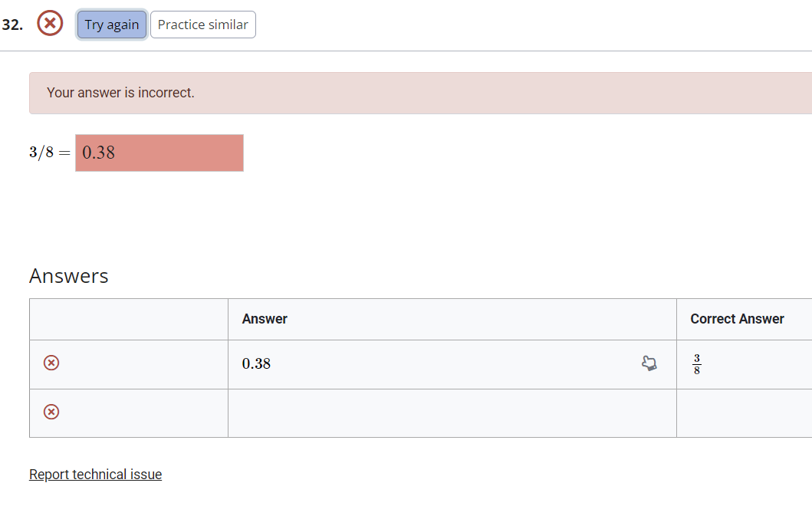Click the blank header cell above the X icons
The width and height of the screenshot is (812, 506).
click(x=129, y=320)
